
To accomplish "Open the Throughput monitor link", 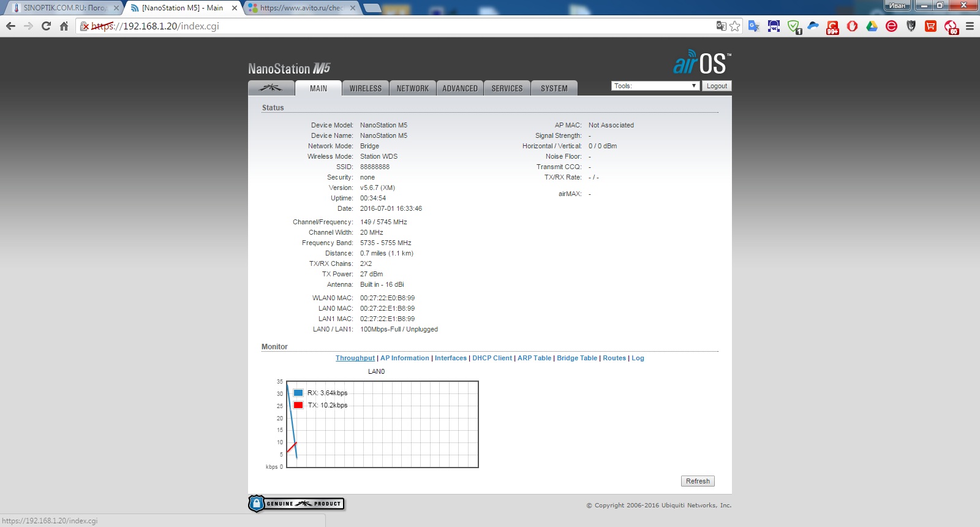I will (x=355, y=358).
